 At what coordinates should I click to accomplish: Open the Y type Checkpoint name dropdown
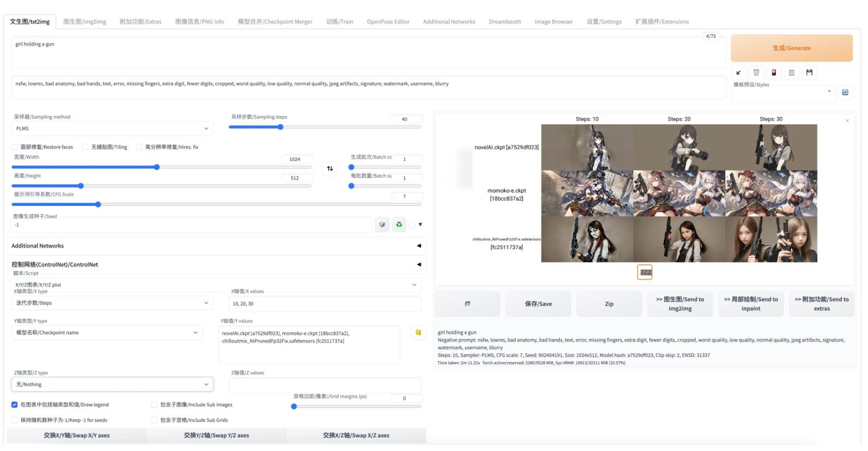point(107,333)
